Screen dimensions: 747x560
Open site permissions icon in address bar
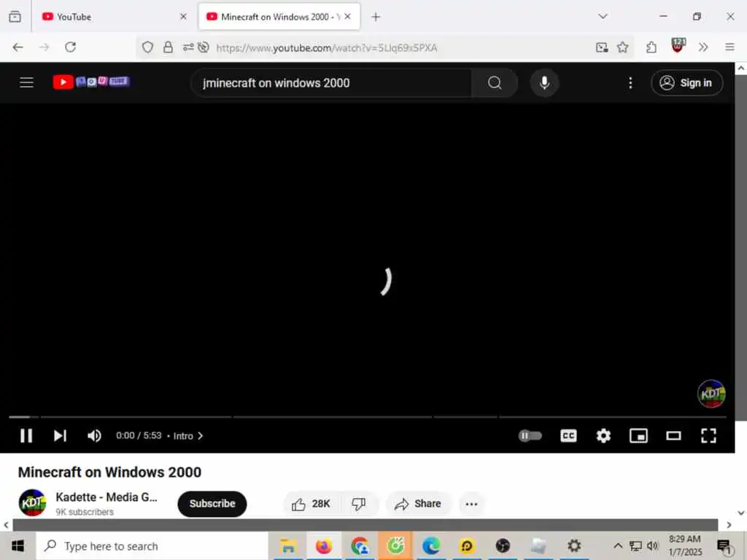[188, 47]
